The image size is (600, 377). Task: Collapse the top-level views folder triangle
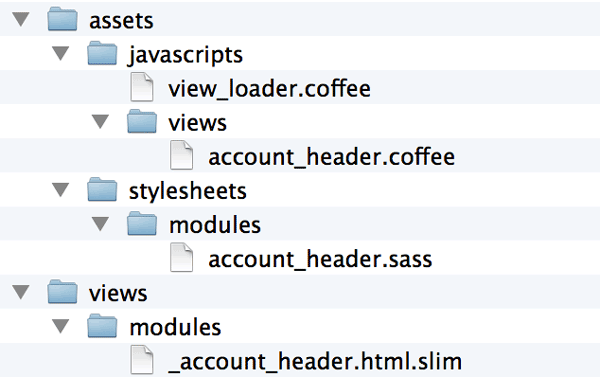pyautogui.click(x=21, y=292)
